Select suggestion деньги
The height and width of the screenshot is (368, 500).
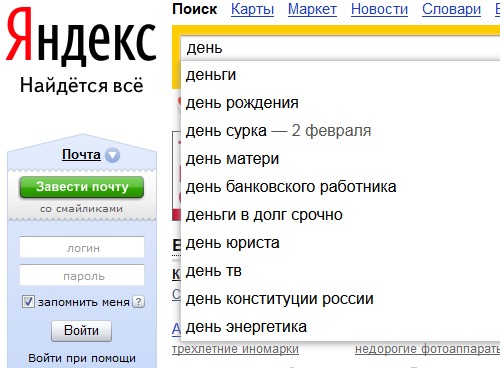pos(340,75)
